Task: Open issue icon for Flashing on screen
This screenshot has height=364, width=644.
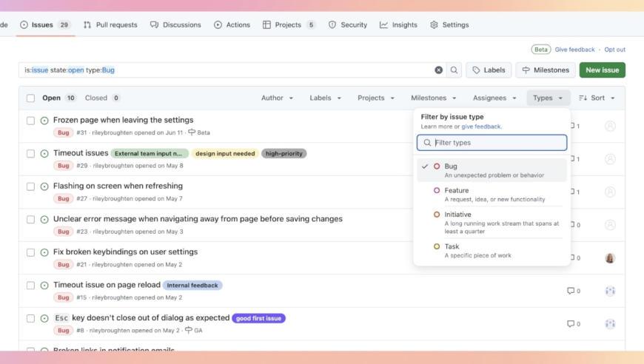Action: (44, 186)
